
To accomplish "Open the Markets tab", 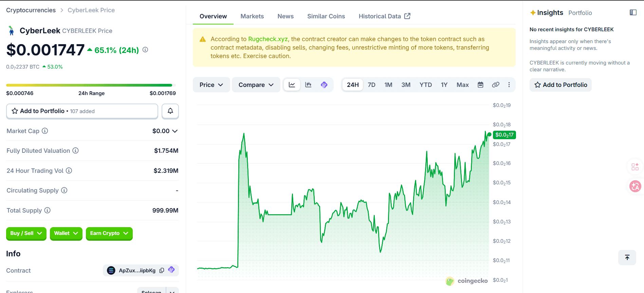I will (252, 16).
